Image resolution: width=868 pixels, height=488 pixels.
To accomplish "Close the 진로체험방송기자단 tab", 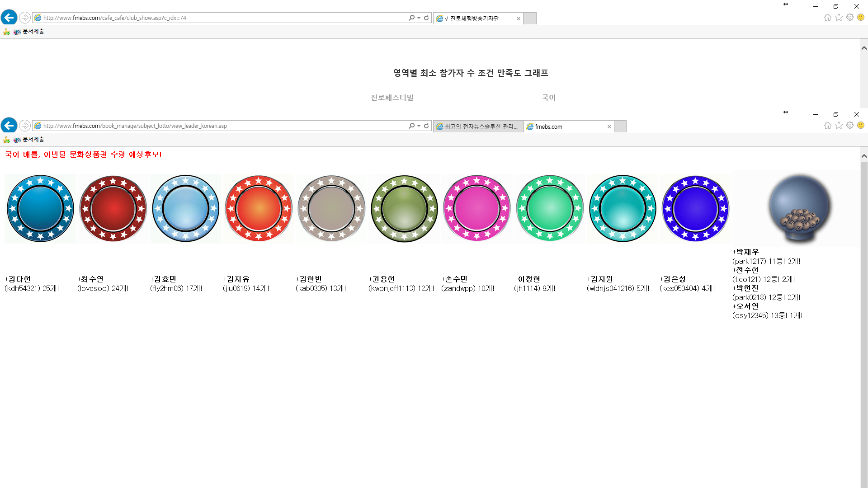I will (x=519, y=19).
